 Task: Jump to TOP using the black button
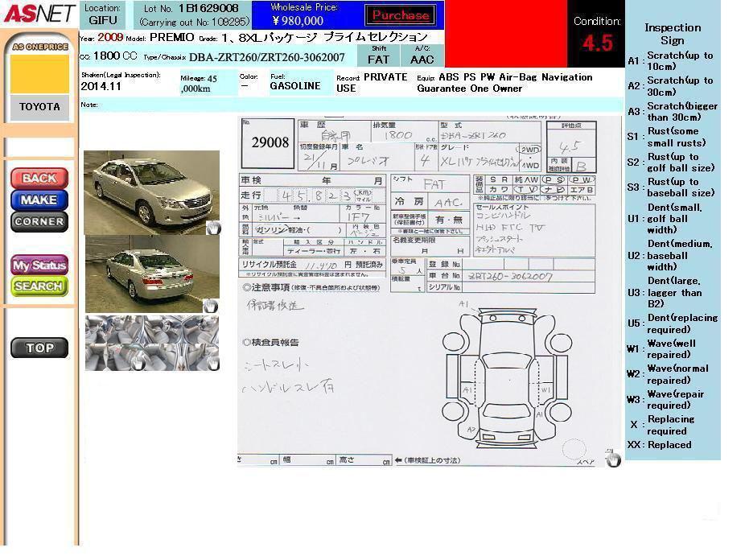pos(39,348)
